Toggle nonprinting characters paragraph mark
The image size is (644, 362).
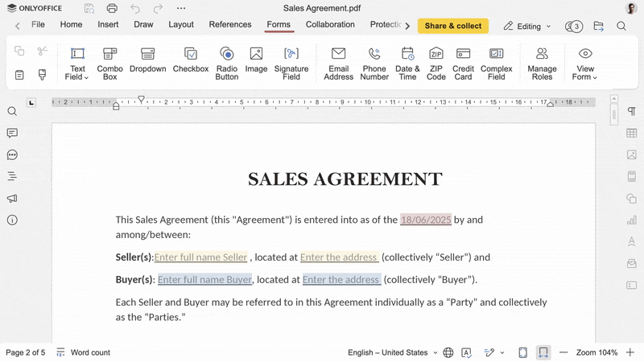pos(632,112)
